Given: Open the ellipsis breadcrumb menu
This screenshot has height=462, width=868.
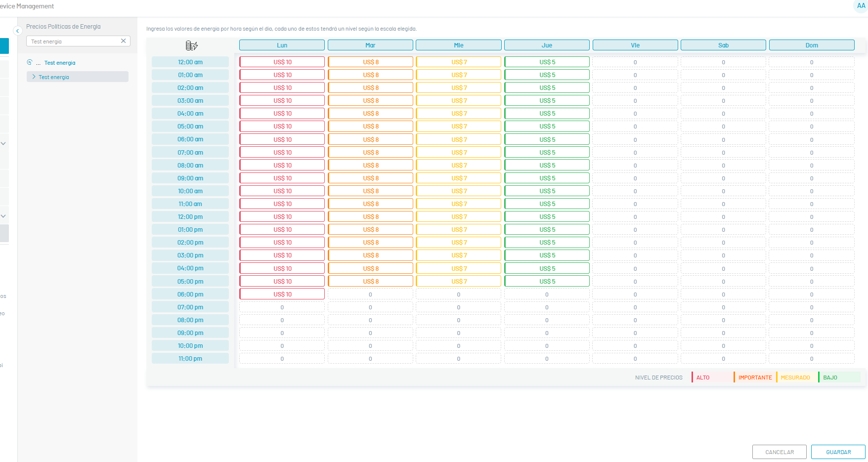Looking at the screenshot, I should click(x=39, y=63).
